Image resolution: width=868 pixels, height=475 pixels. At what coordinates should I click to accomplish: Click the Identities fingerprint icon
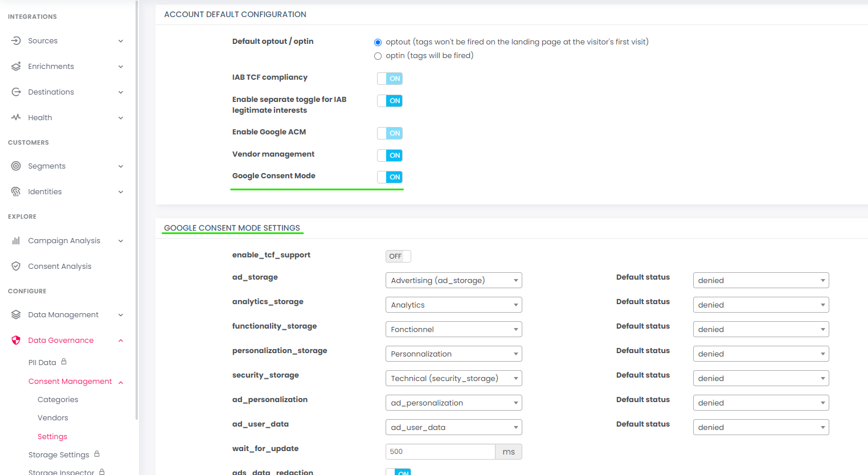[16, 191]
